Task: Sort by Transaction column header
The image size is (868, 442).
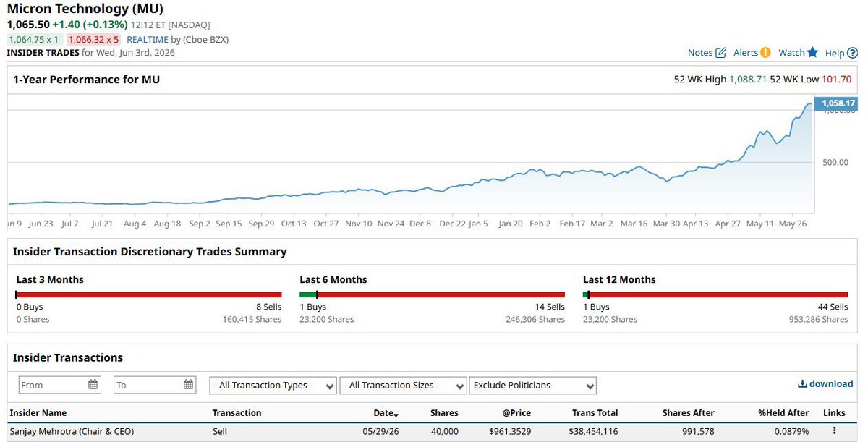Action: coord(237,413)
